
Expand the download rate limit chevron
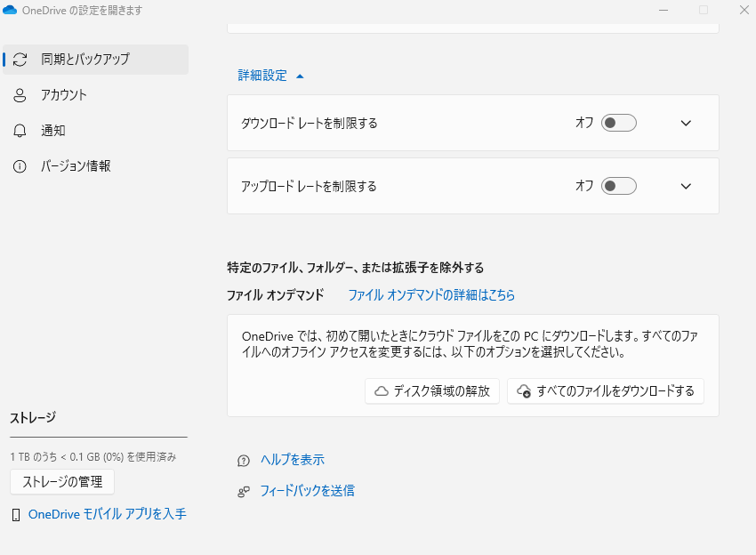pos(686,123)
